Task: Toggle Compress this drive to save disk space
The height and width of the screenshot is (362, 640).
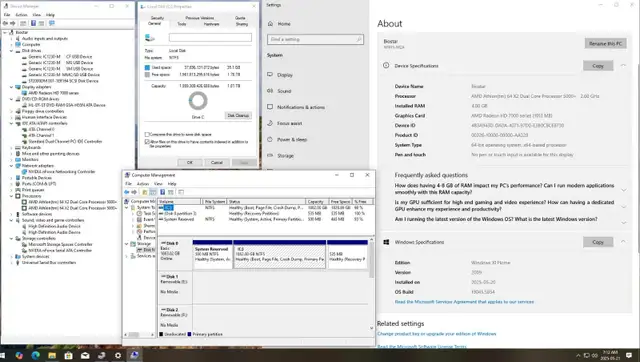Action: click(147, 134)
